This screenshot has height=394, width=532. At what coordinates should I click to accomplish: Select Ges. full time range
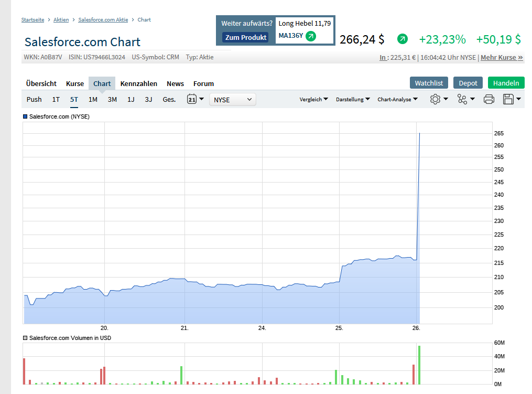click(x=169, y=100)
